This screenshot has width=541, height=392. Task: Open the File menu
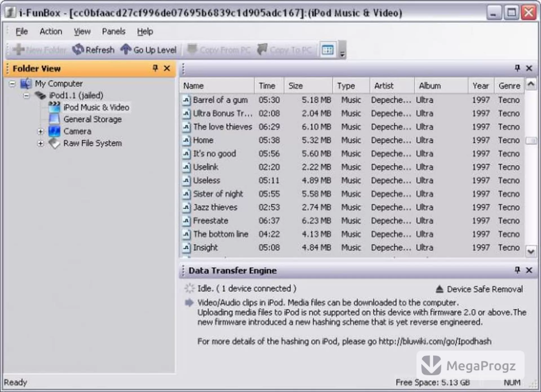click(22, 32)
